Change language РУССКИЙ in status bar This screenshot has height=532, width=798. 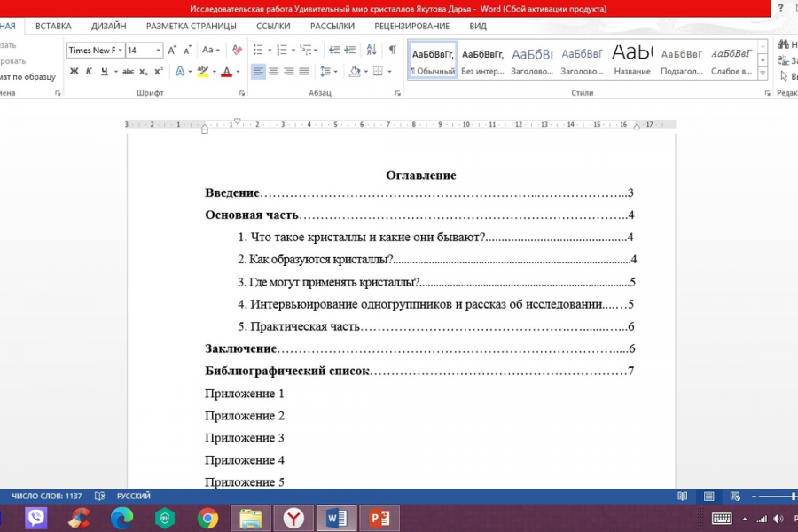point(134,496)
